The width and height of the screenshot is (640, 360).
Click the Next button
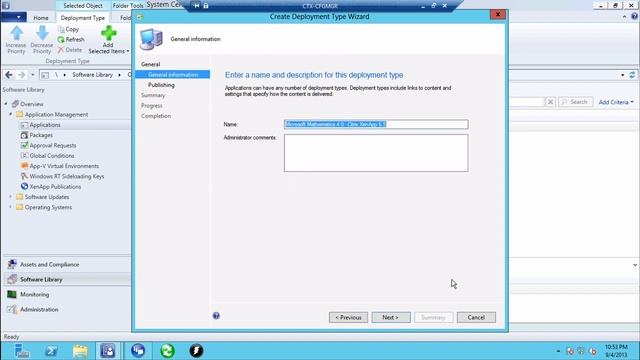tap(391, 317)
